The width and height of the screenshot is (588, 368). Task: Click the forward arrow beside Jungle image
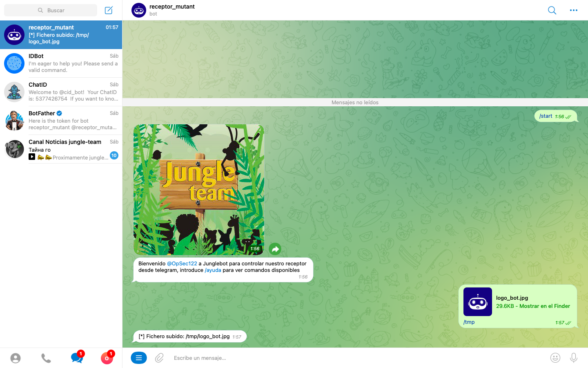tap(275, 249)
